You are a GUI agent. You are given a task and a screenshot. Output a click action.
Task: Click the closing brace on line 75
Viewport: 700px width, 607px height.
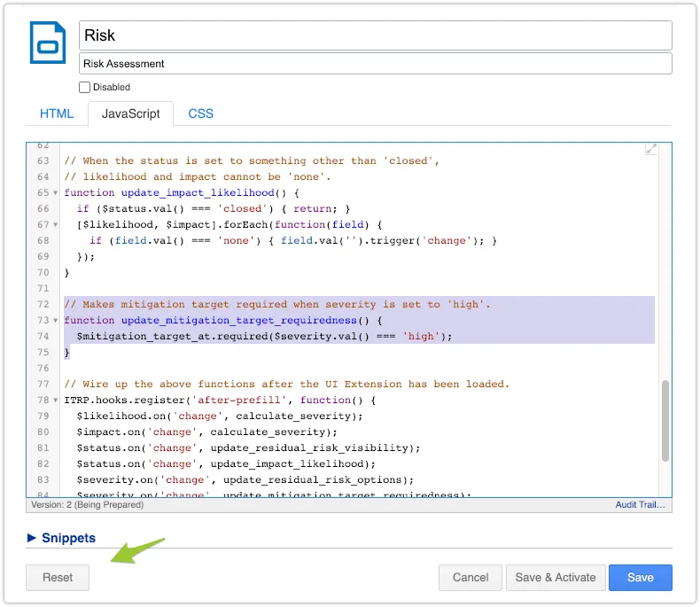tap(67, 353)
